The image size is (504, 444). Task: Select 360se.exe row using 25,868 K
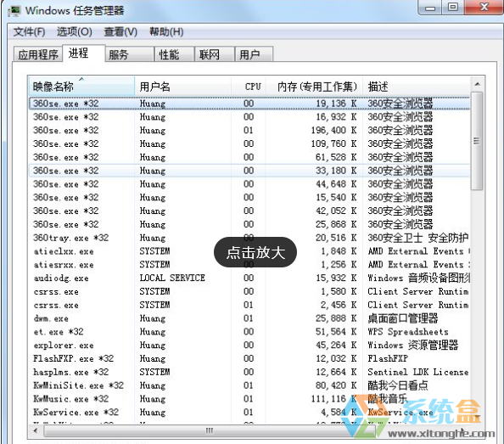click(249, 224)
